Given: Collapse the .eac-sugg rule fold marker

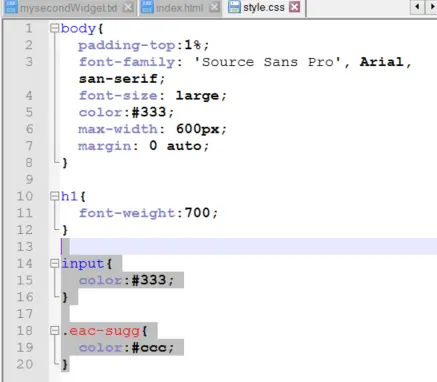Looking at the screenshot, I should tap(54, 331).
